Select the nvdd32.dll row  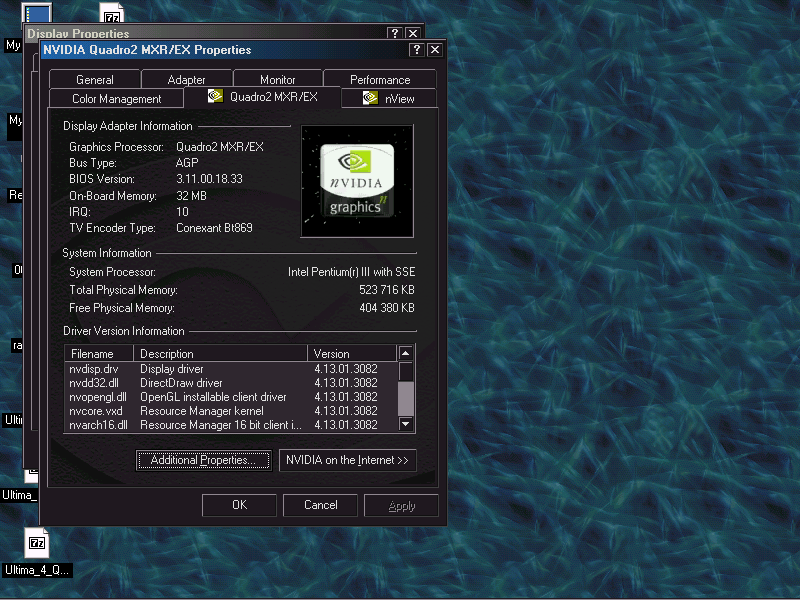pyautogui.click(x=231, y=383)
